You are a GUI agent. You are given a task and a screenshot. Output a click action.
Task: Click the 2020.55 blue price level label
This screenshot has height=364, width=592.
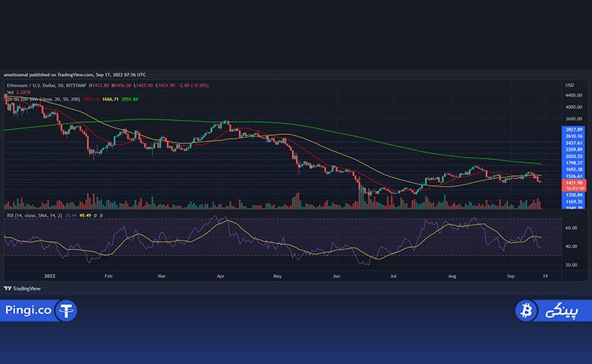(x=574, y=156)
